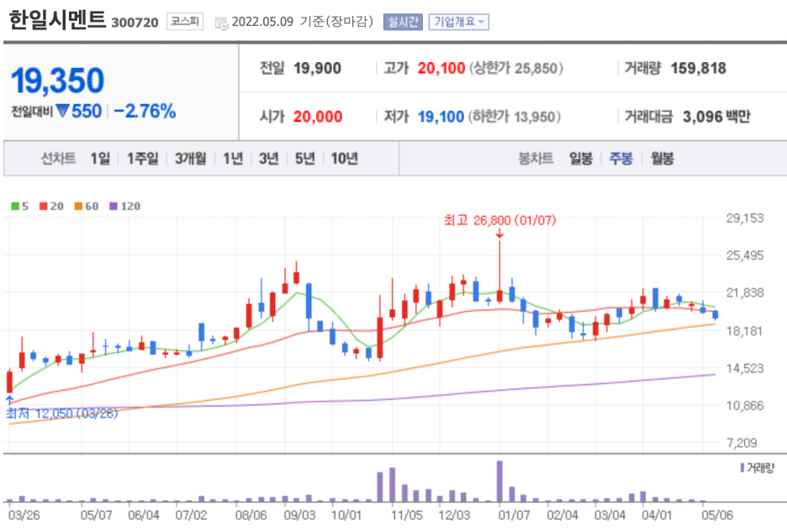Click the 7,209 y-axis price label

point(742,443)
